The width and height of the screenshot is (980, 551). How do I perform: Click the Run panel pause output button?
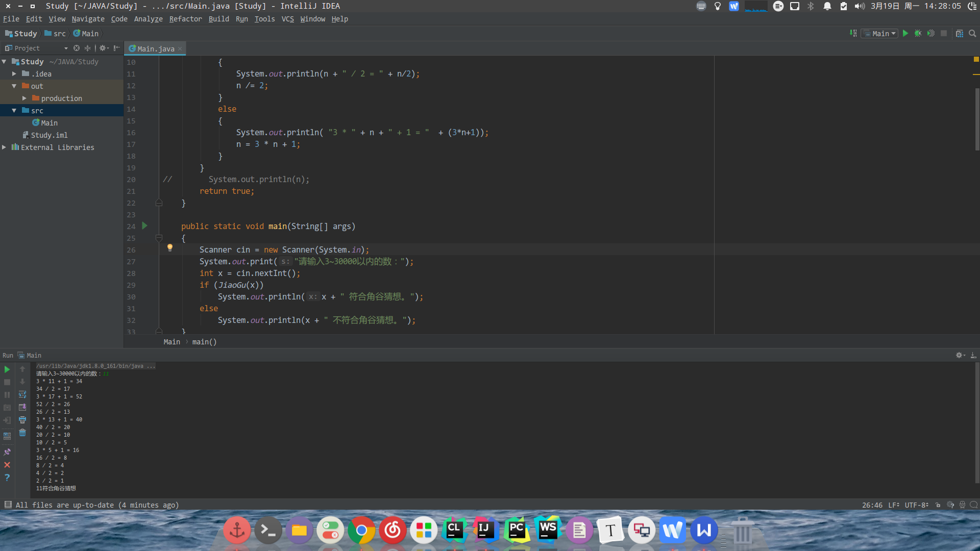(7, 395)
